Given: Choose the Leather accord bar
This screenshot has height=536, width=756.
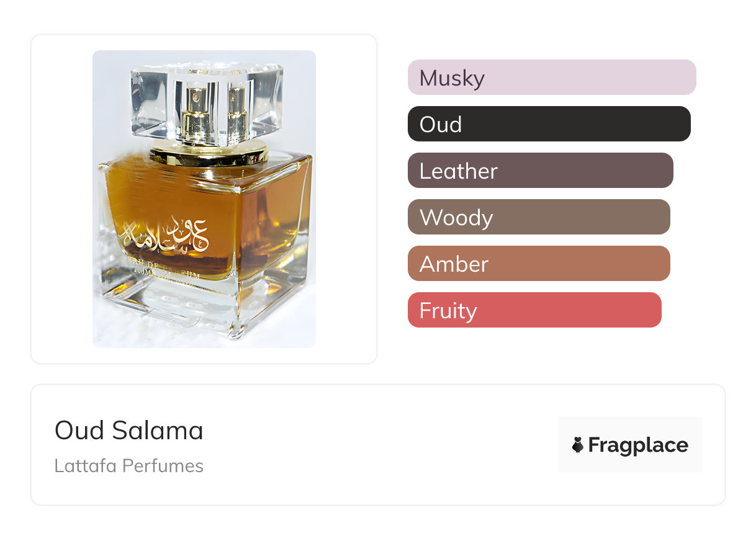Looking at the screenshot, I should 540,171.
